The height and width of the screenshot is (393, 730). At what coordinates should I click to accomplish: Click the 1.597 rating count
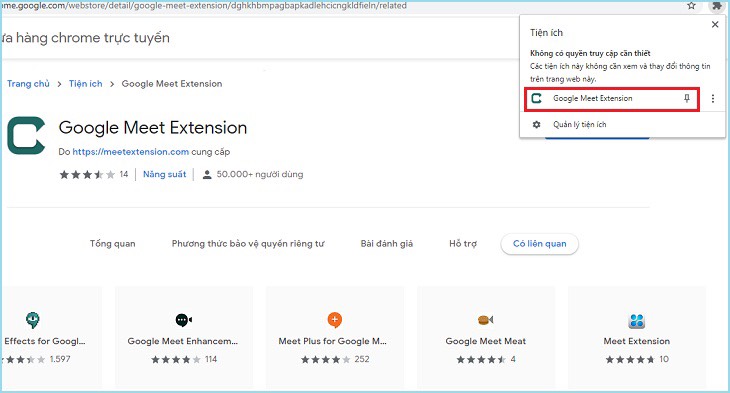60,359
